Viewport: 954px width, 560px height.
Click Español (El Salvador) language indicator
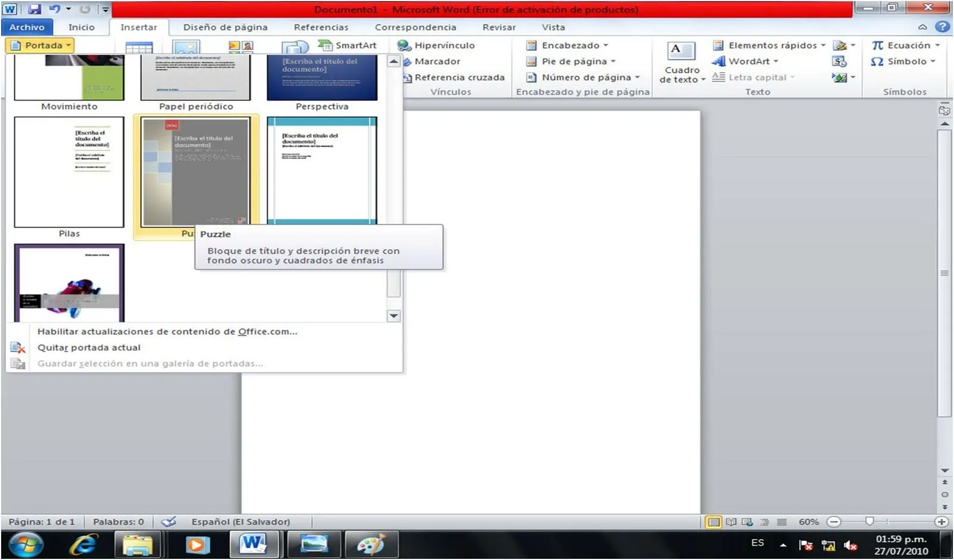tap(241, 522)
